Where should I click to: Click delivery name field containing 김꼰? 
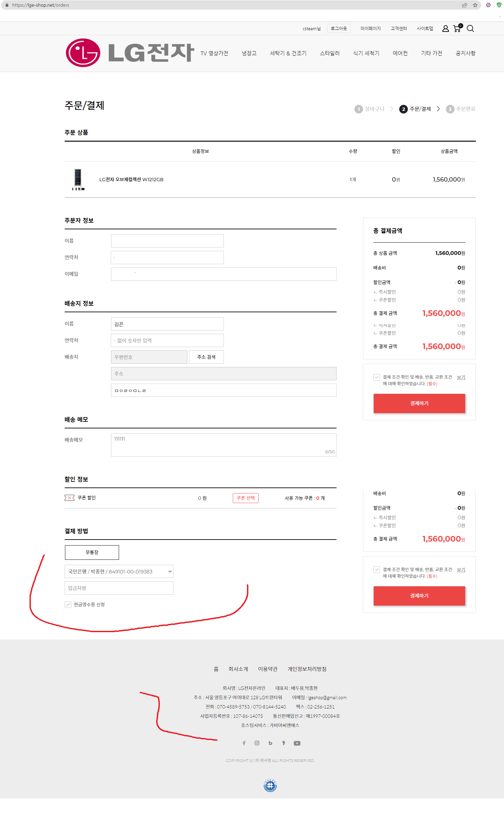(x=167, y=324)
